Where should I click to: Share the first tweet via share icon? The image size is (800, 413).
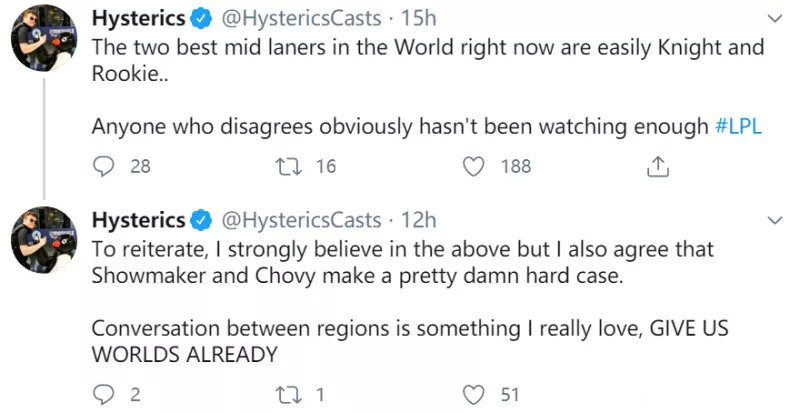pos(658,166)
